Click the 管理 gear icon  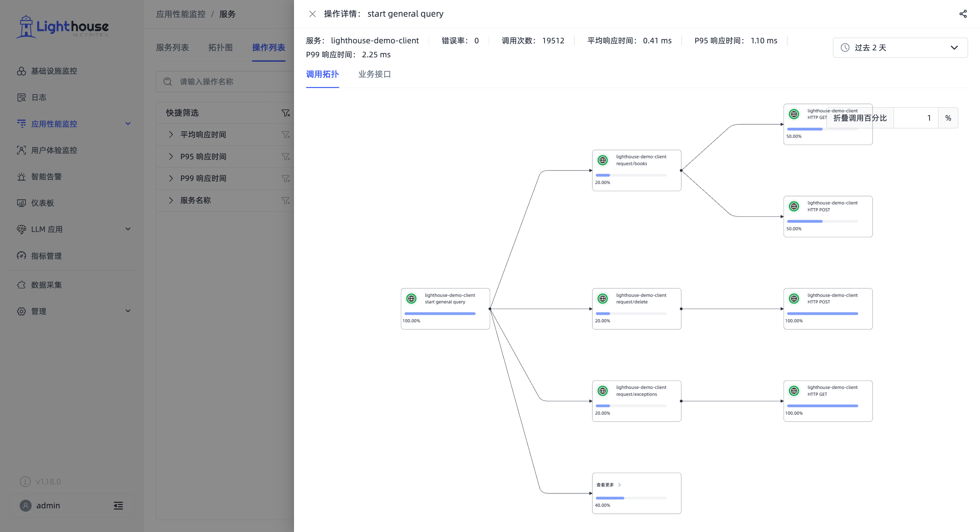(21, 311)
